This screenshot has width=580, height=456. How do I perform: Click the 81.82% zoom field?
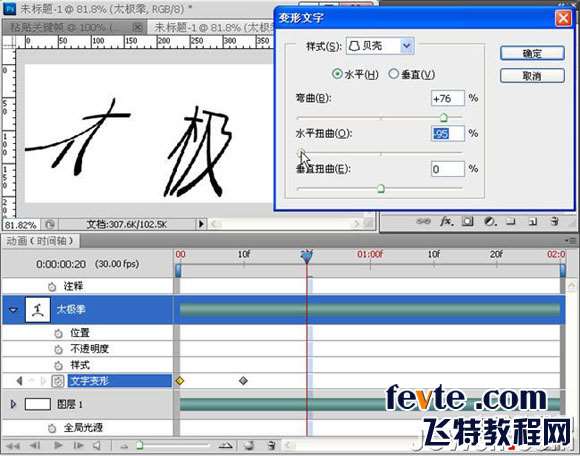pyautogui.click(x=21, y=224)
